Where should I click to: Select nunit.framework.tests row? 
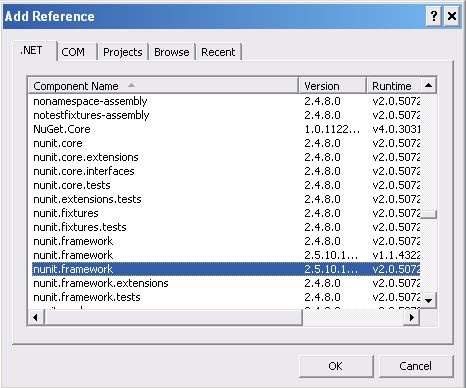point(226,297)
